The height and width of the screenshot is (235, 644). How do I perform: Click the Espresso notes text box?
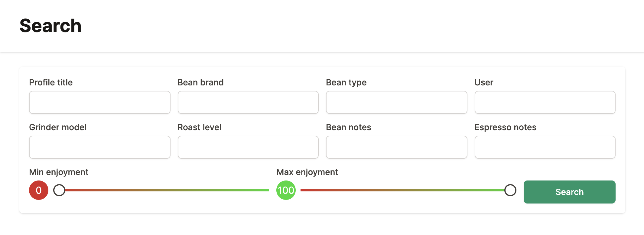pos(545,147)
